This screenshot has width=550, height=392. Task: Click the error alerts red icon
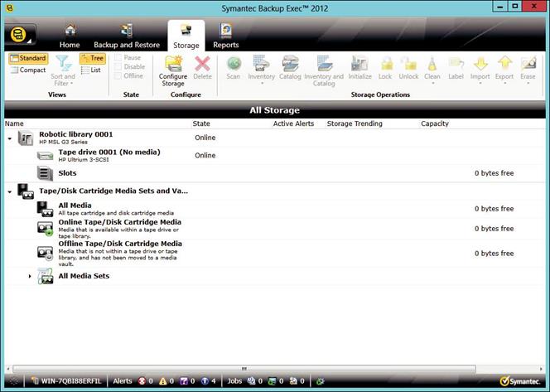point(142,381)
